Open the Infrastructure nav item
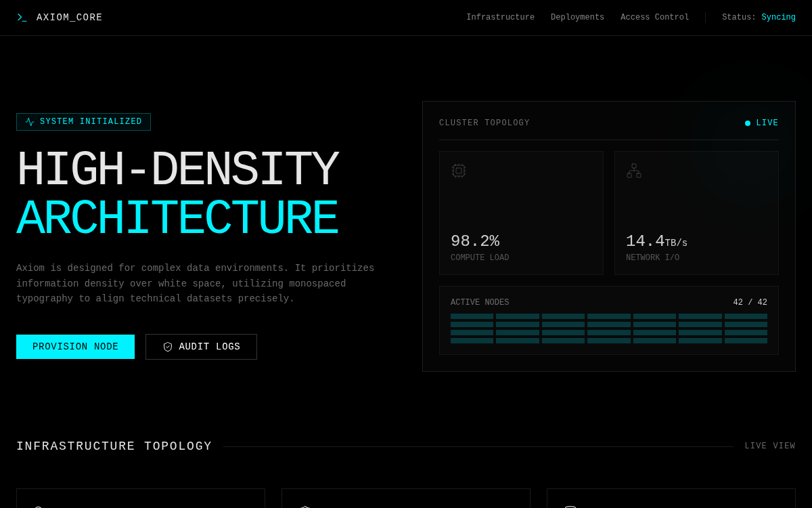 tap(500, 18)
